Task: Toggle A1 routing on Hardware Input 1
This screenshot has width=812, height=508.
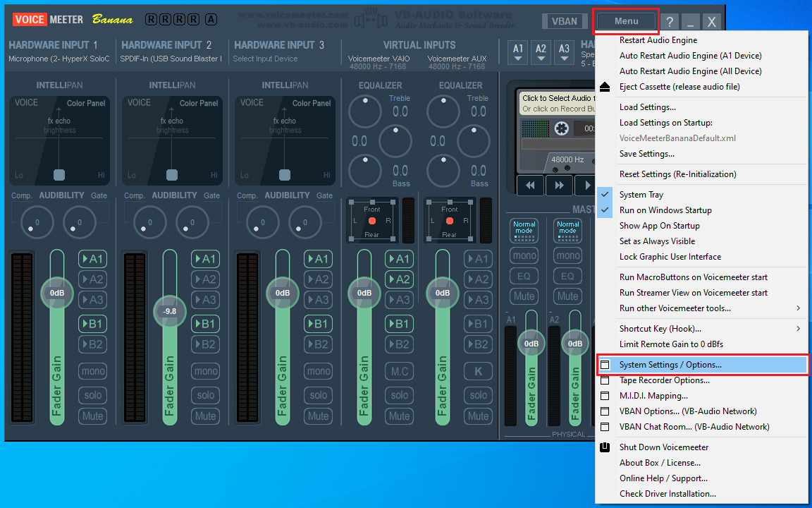Action: pos(93,259)
